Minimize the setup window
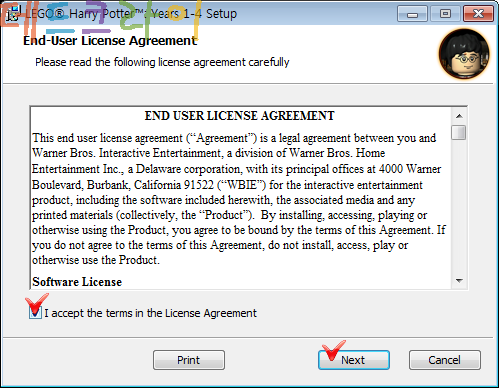 coord(412,14)
